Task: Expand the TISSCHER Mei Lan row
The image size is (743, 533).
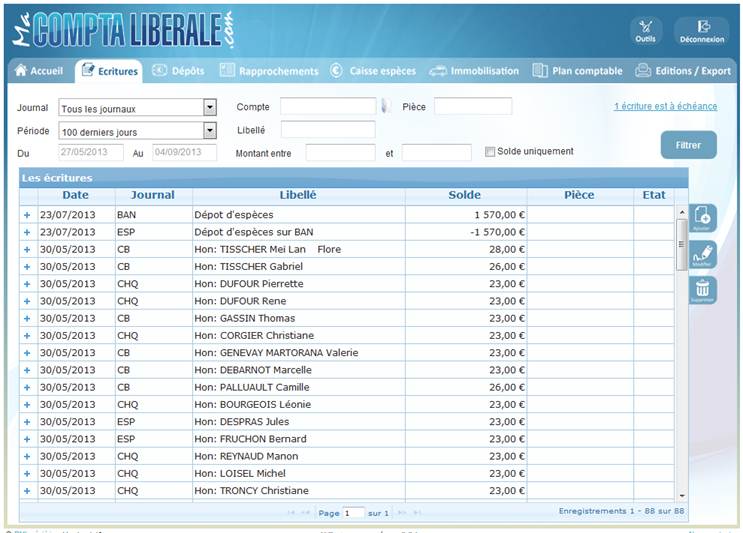Action: (x=27, y=250)
